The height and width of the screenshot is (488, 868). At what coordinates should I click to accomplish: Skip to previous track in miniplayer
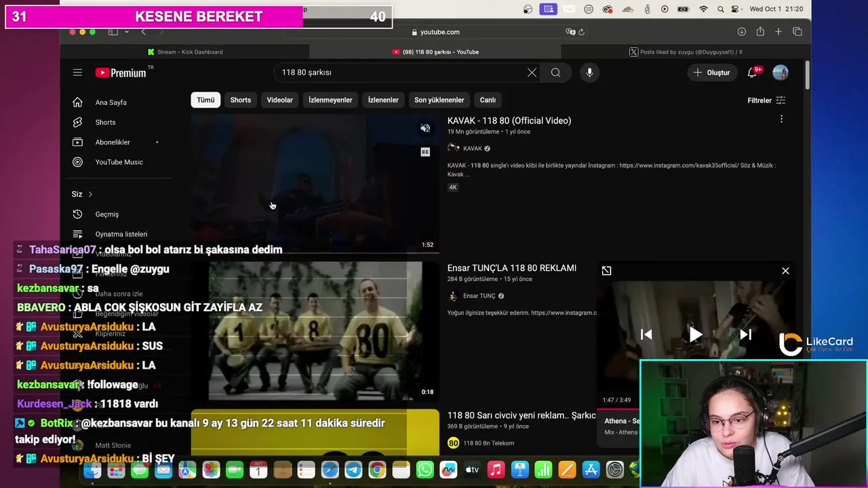[646, 334]
